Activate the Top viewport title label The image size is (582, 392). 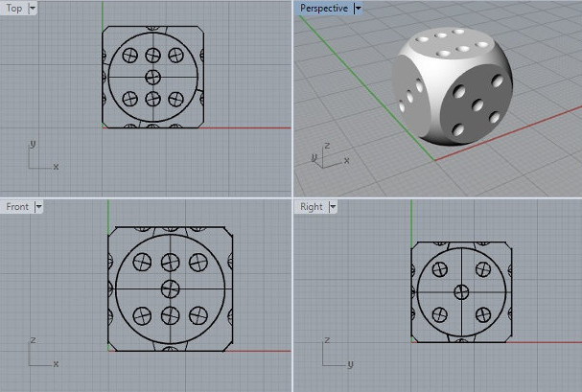[14, 9]
